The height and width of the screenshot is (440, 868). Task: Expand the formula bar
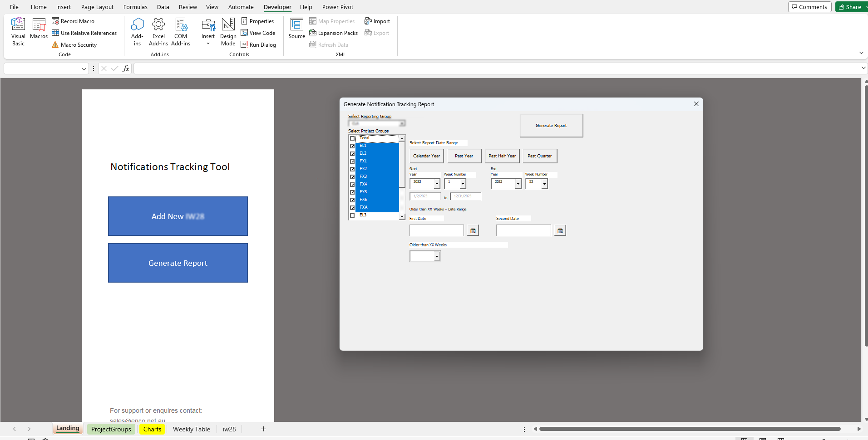click(x=863, y=68)
